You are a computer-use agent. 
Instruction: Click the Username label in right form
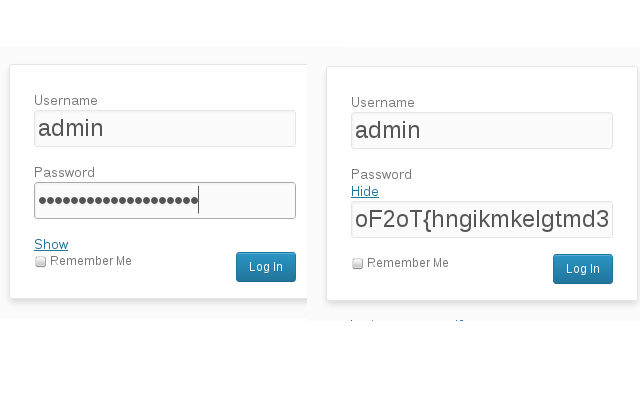(x=383, y=102)
